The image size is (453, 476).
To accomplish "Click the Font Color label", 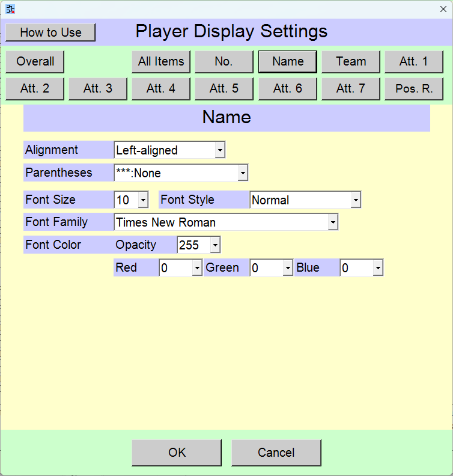I will tap(53, 245).
